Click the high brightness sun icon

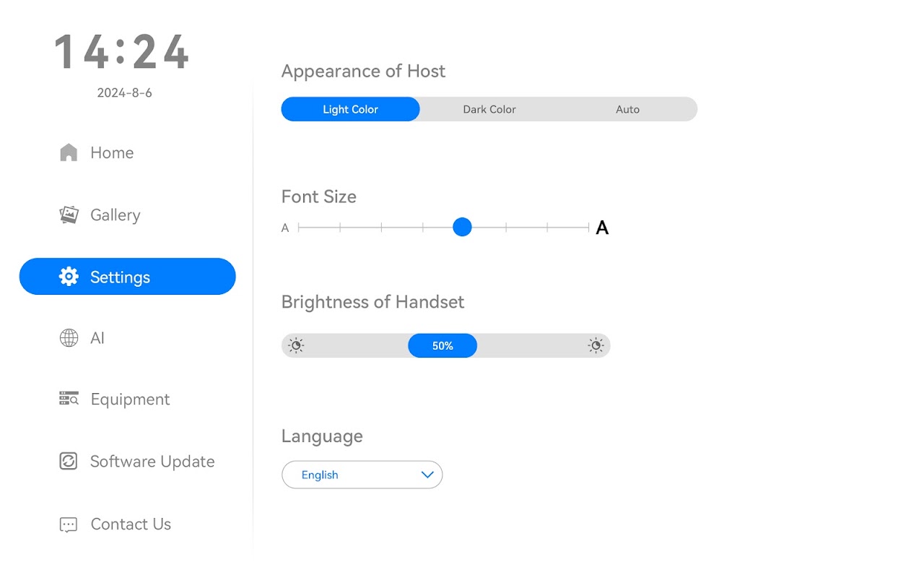click(x=596, y=345)
